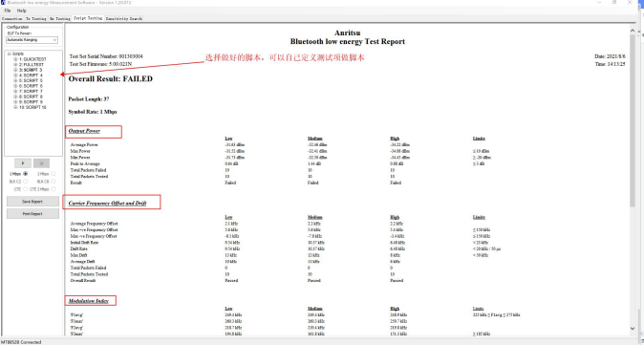Expand the 2: FULLTEST script node
644x345 pixels.
point(15,64)
